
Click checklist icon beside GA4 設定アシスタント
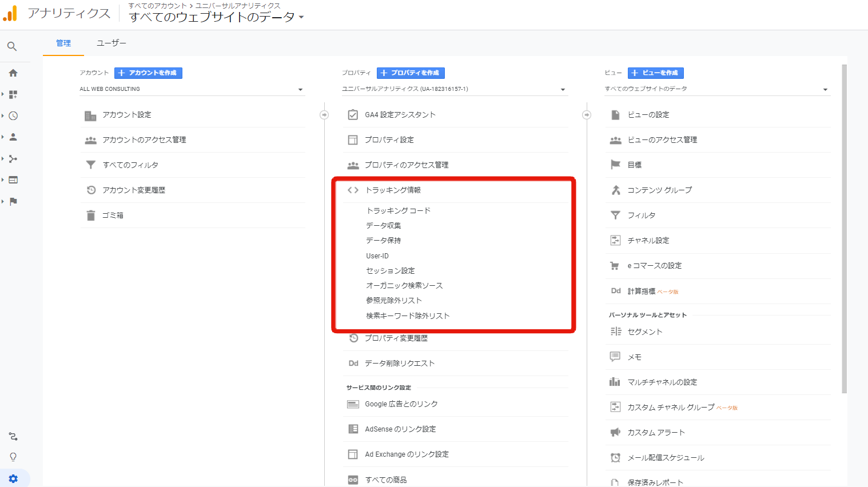pos(353,115)
